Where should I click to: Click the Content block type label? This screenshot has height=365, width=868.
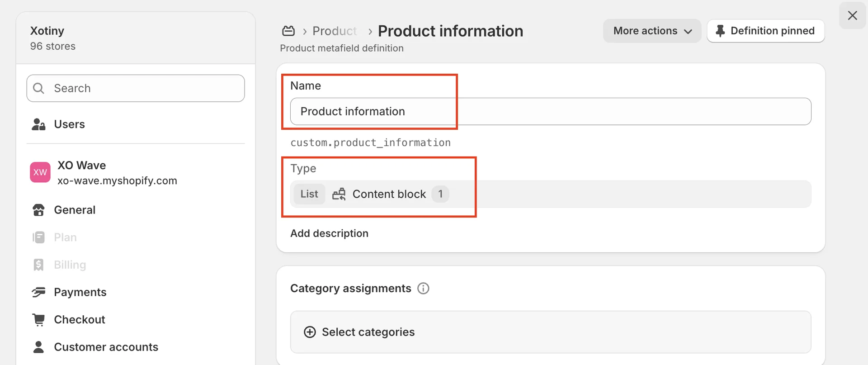tap(389, 194)
